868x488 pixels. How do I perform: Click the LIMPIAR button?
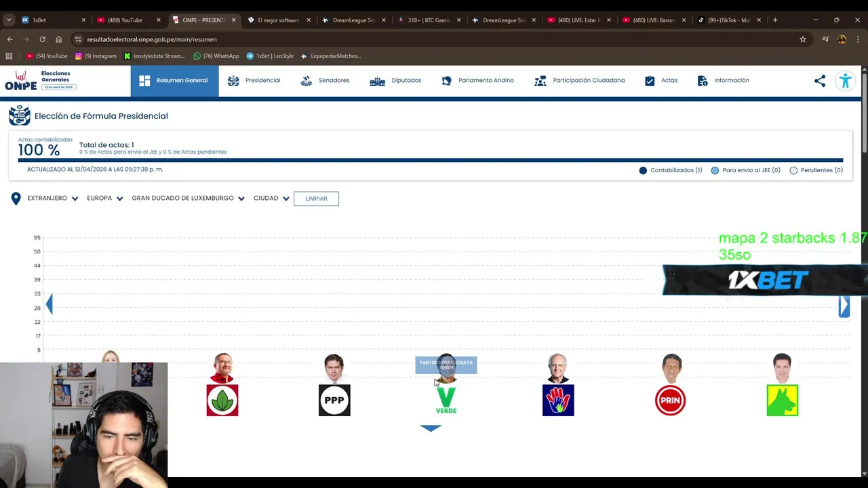316,199
